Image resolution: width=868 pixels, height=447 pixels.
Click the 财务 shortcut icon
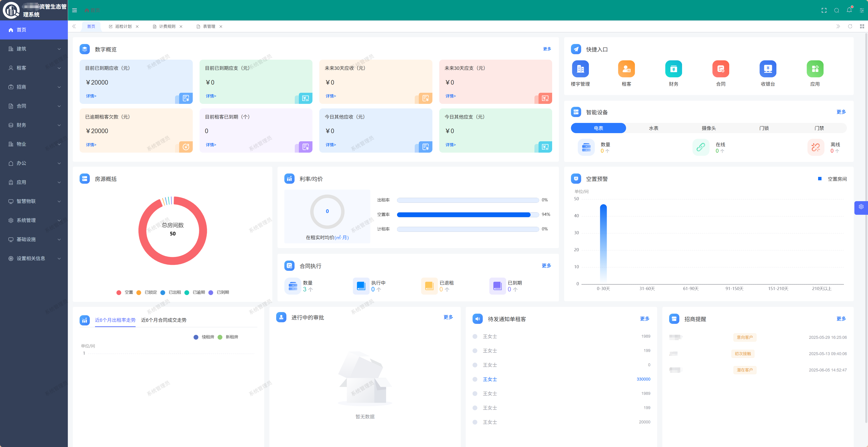tap(673, 69)
